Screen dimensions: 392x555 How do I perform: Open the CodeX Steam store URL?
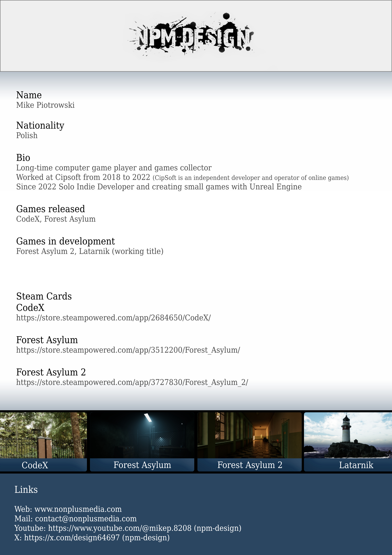tap(113, 318)
